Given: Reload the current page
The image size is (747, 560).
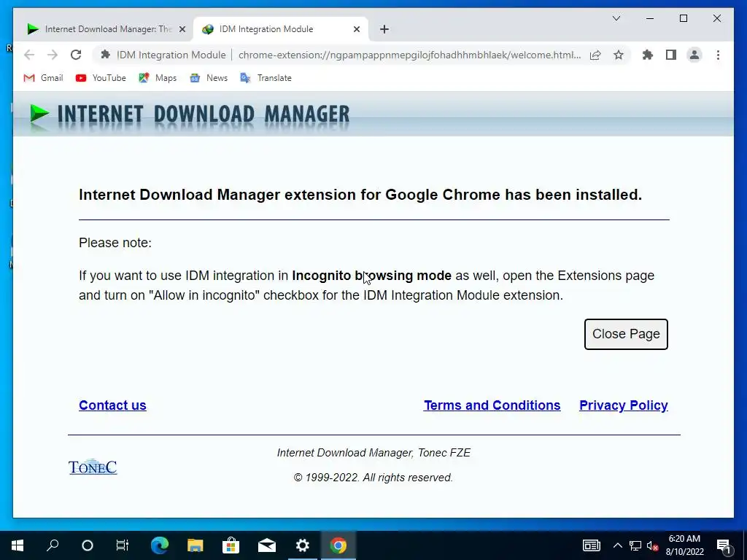Looking at the screenshot, I should 76,55.
